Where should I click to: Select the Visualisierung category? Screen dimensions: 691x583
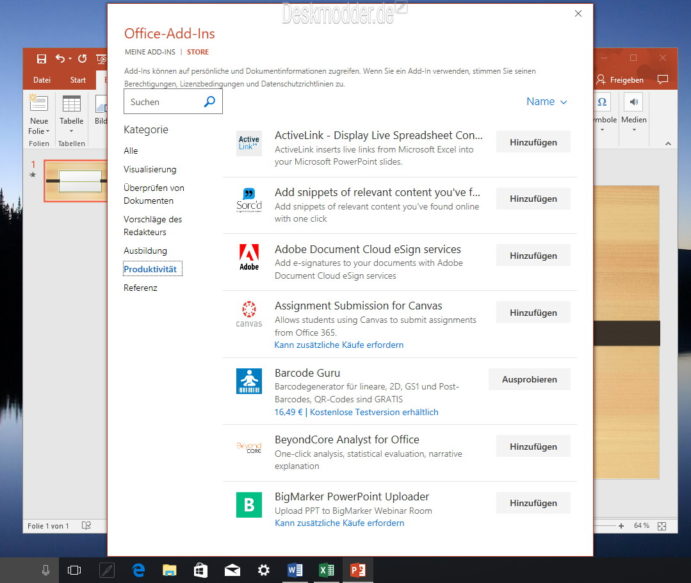coord(150,170)
